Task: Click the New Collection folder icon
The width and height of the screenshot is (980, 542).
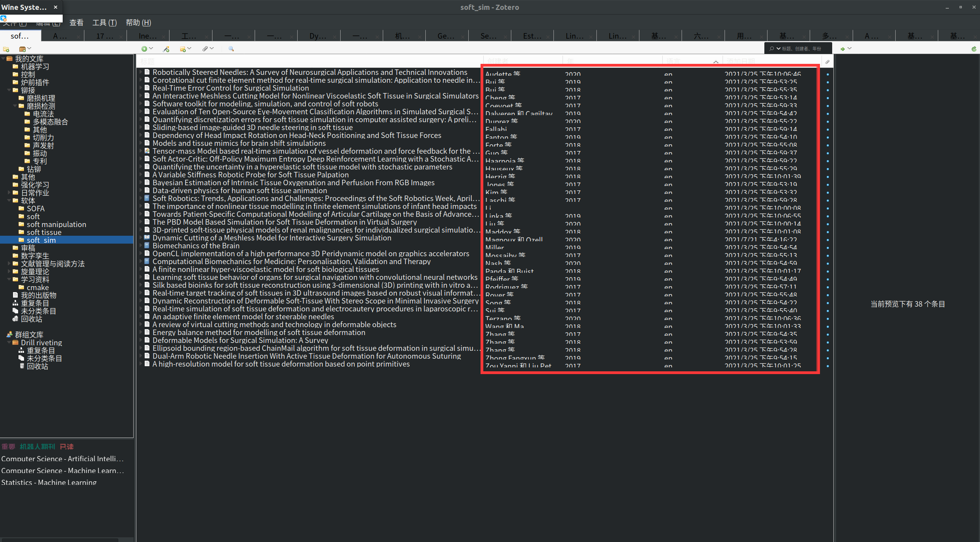Action: click(x=6, y=49)
